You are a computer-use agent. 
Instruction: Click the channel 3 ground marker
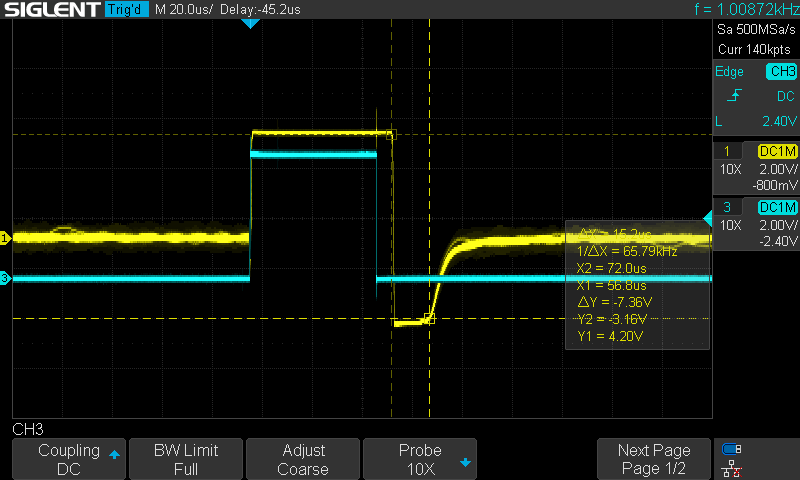5,278
